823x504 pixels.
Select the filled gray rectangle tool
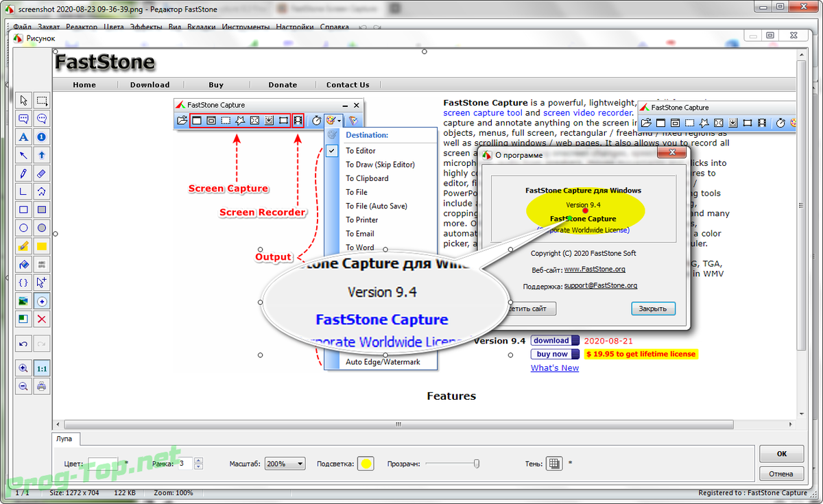[42, 210]
